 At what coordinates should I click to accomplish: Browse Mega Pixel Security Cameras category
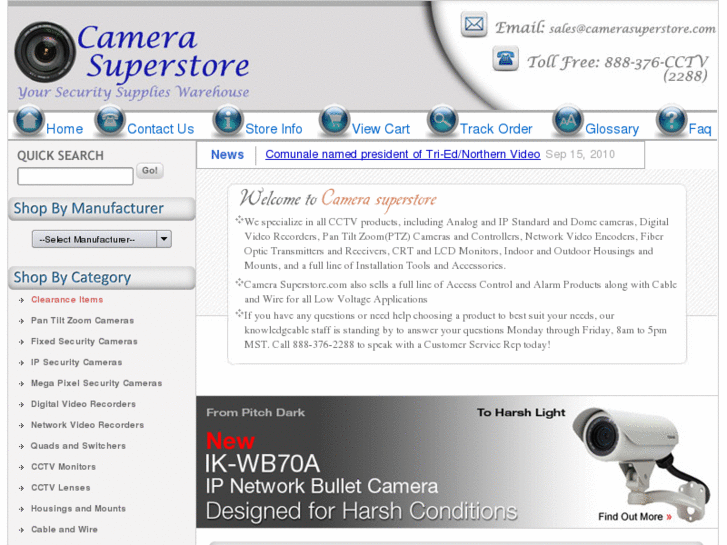click(x=96, y=383)
